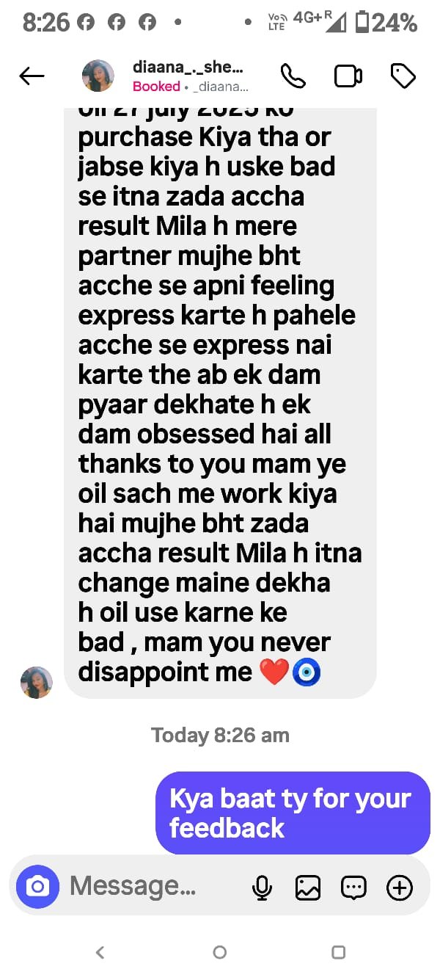
Task: Tap the Today 8:26 am timestamp
Action: [x=220, y=735]
